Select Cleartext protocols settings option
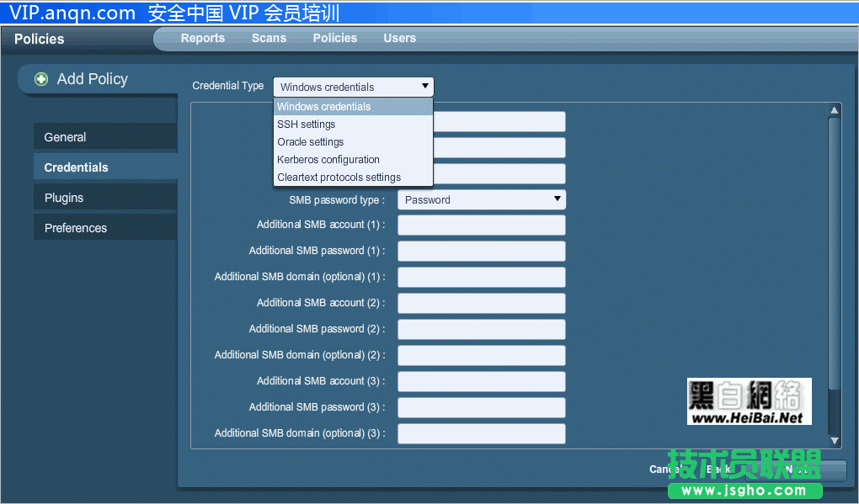859x504 pixels. click(339, 178)
